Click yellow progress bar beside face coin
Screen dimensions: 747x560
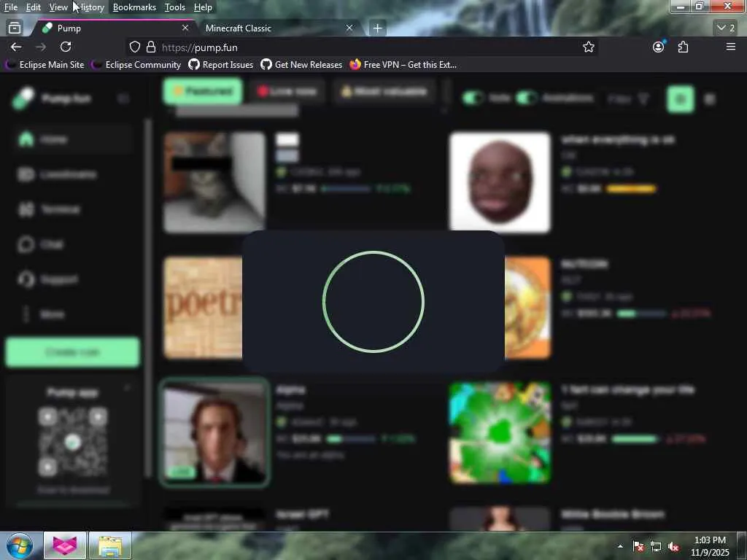tap(631, 189)
